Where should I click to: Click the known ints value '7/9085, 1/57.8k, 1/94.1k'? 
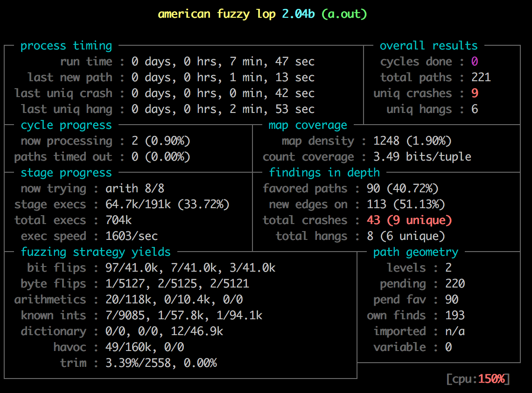pos(184,316)
